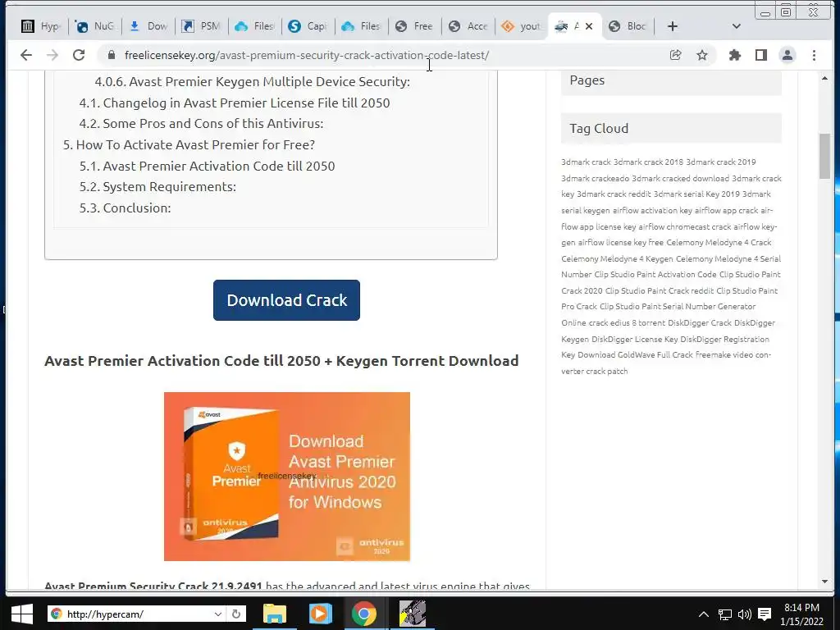Reload the current page
The height and width of the screenshot is (630, 840).
click(x=79, y=55)
